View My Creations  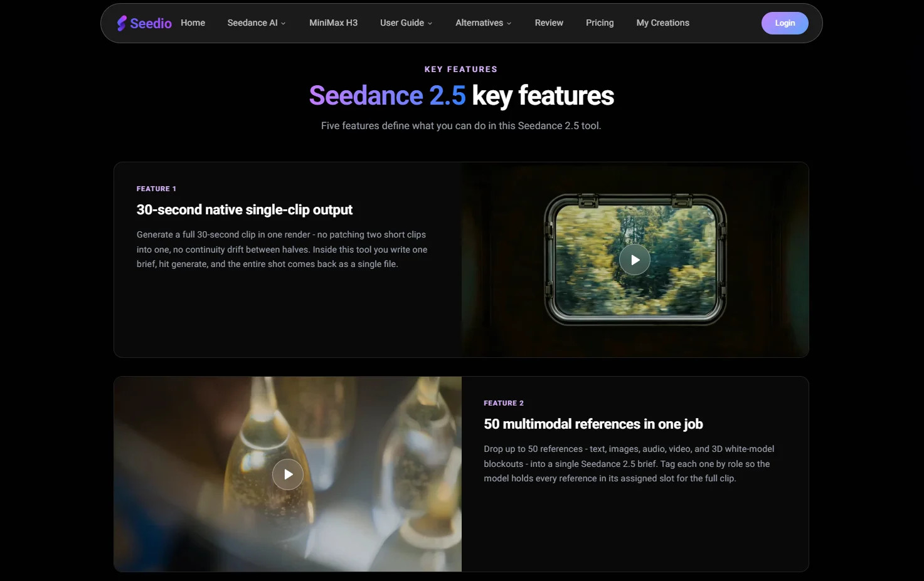(x=663, y=23)
